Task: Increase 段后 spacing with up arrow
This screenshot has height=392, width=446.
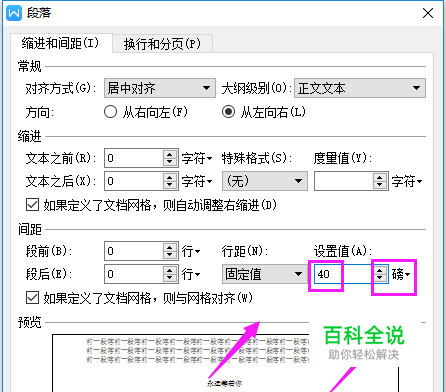Action: tap(170, 270)
